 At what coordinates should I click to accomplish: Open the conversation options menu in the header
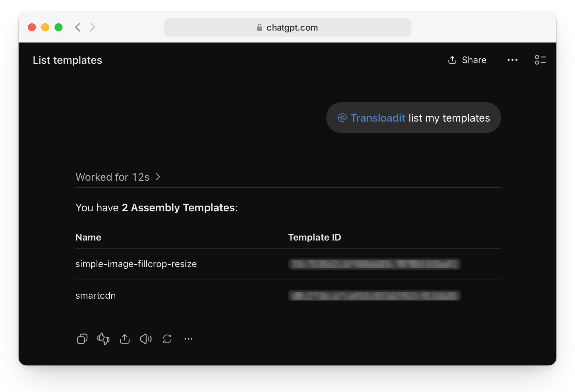pos(513,60)
